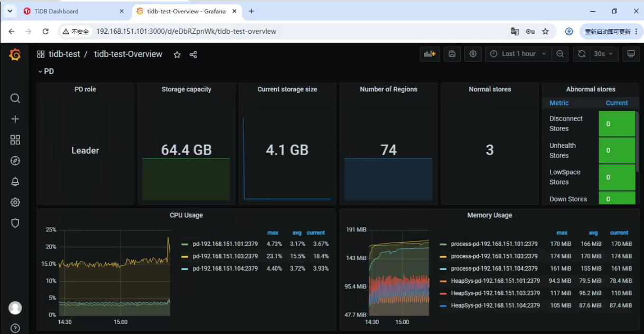Viewport: 644px width, 334px height.
Task: Go back in browser history
Action: point(12,32)
